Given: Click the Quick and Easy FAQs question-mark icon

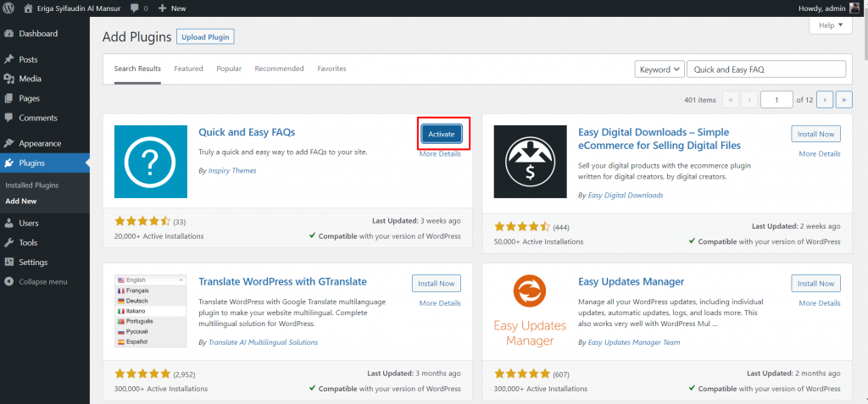Looking at the screenshot, I should coord(151,161).
